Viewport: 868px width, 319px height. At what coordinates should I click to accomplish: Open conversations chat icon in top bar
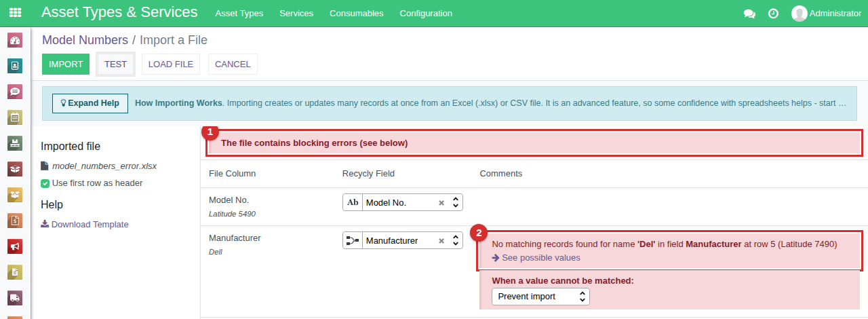(x=749, y=14)
